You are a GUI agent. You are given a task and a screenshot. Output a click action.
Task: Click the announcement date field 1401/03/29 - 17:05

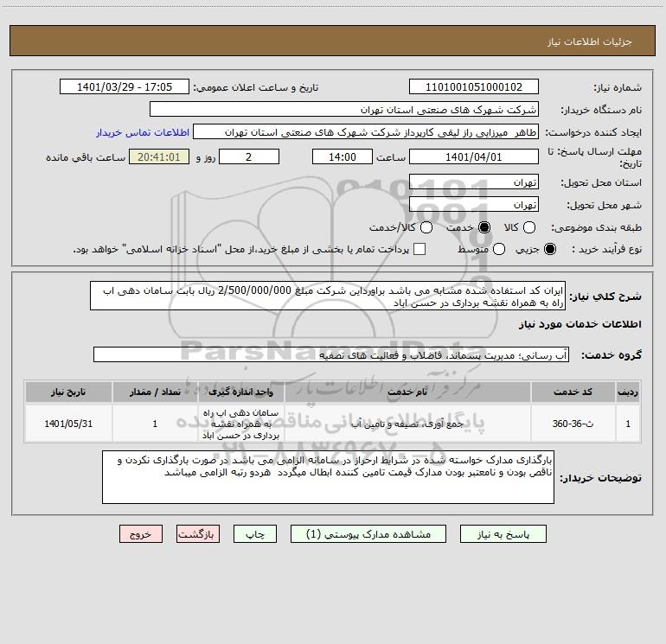125,86
